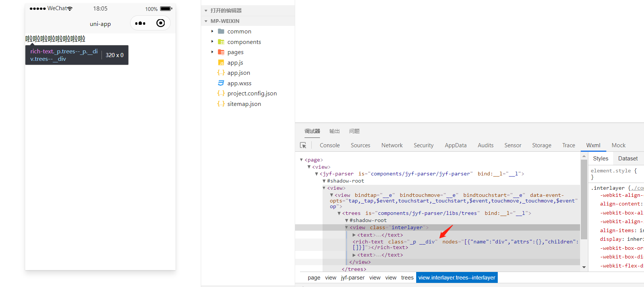Collapse the 打开的编辑器 section
The height and width of the screenshot is (287, 644).
click(206, 11)
